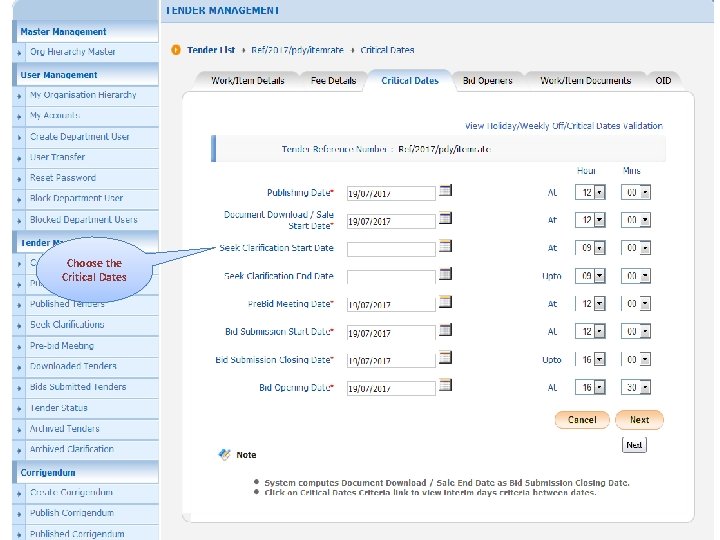Open Archived Tenders
The image size is (720, 540).
coord(65,428)
